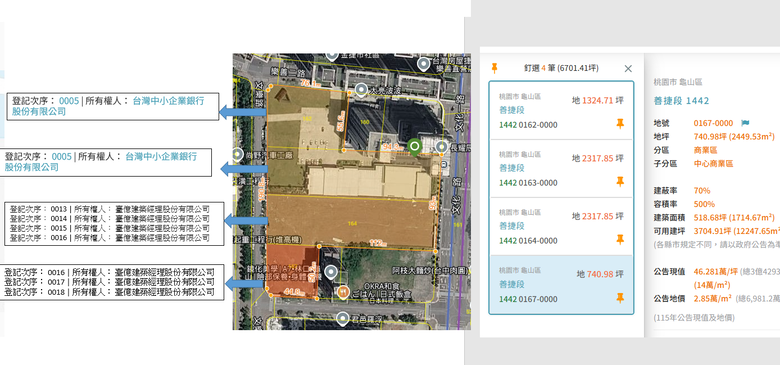Unpin parcel 1442 0167-0000
Screen dimensions: 780x365
click(620, 298)
